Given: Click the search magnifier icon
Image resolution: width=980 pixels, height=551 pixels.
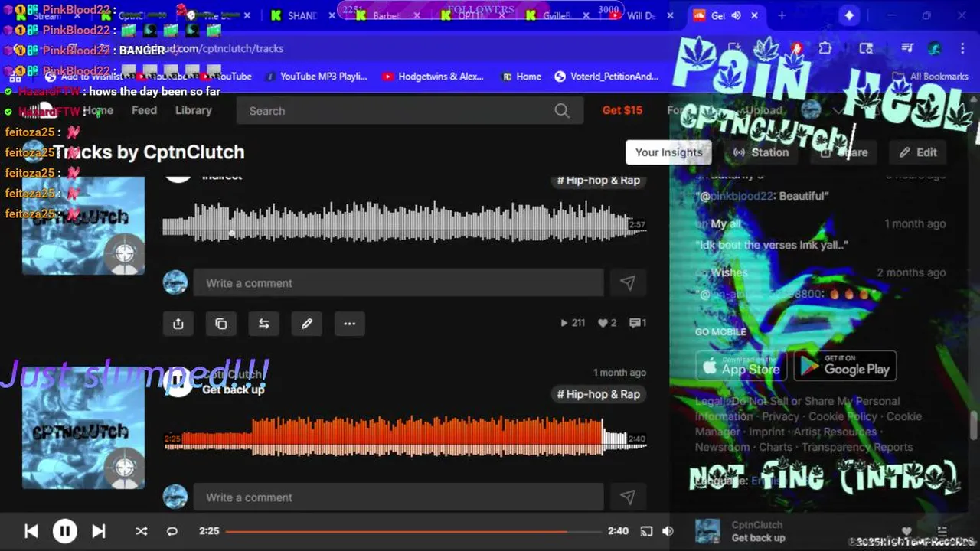Looking at the screenshot, I should point(562,111).
